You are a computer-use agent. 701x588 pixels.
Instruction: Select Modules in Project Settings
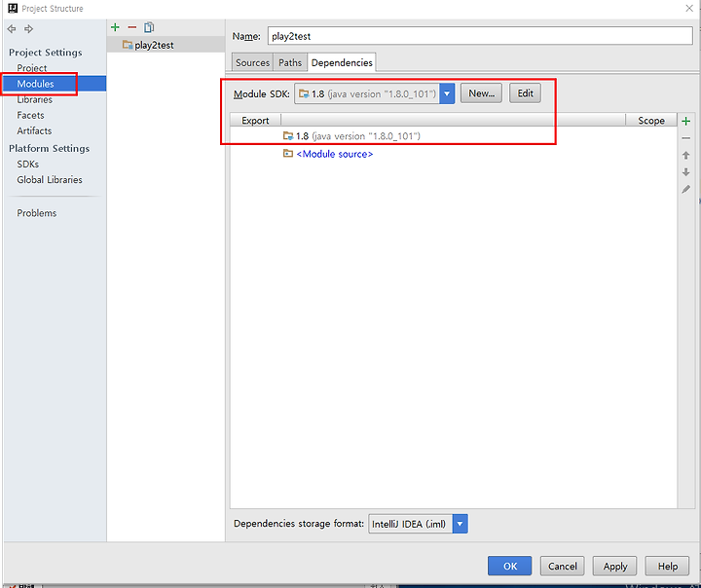[55, 84]
